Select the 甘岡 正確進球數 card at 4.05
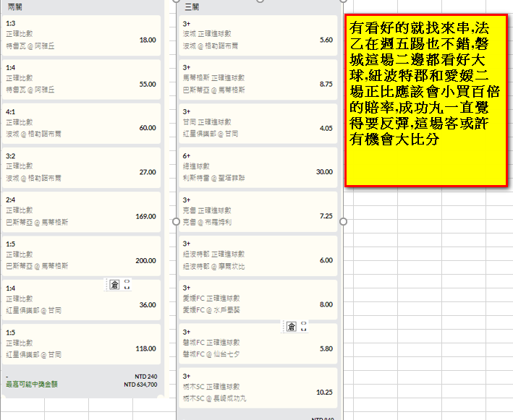Screen dimensions: 513x420 pos(258,124)
